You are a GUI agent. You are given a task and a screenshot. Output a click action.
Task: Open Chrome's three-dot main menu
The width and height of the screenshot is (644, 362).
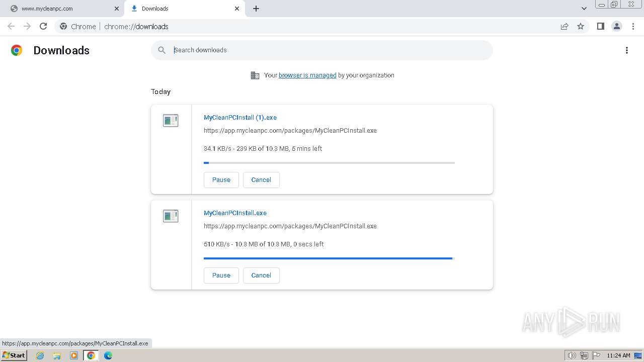[633, 26]
